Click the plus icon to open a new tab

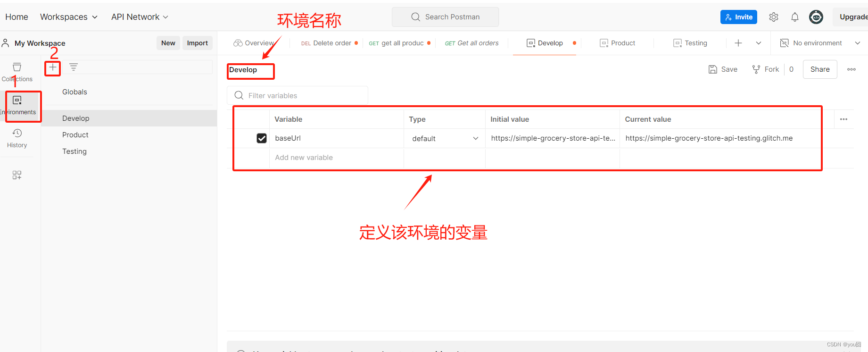(738, 43)
